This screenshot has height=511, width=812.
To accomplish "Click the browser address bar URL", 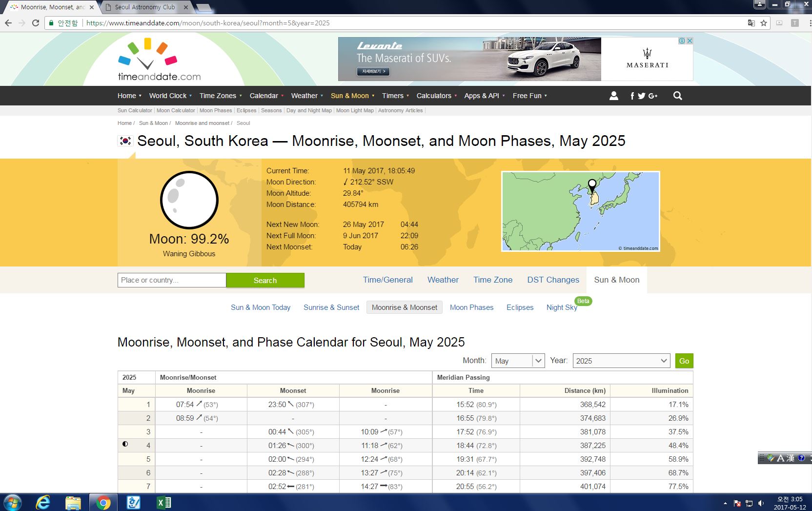I will click(x=208, y=23).
